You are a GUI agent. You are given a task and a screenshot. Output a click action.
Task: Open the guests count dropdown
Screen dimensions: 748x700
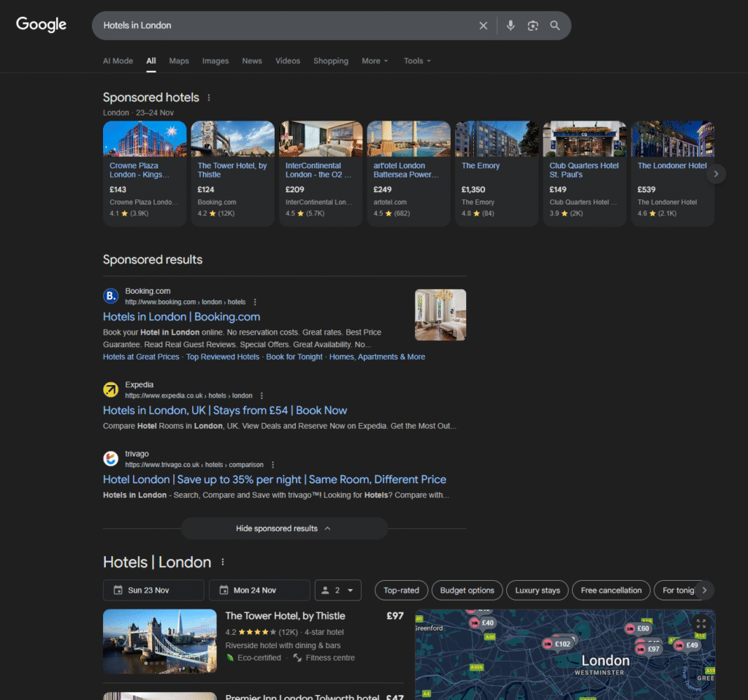[x=337, y=590]
